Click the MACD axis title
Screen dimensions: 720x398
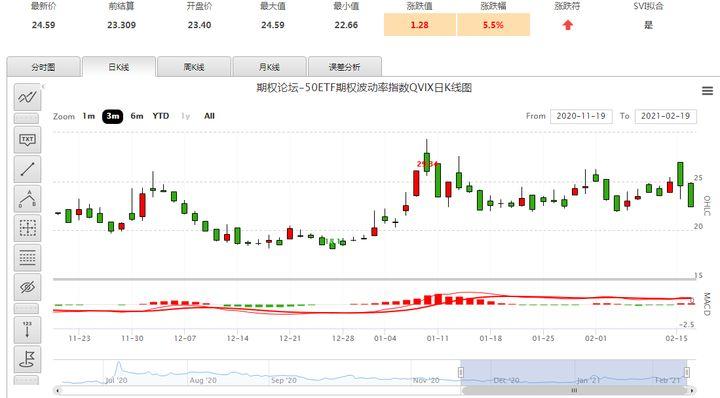[x=707, y=303]
